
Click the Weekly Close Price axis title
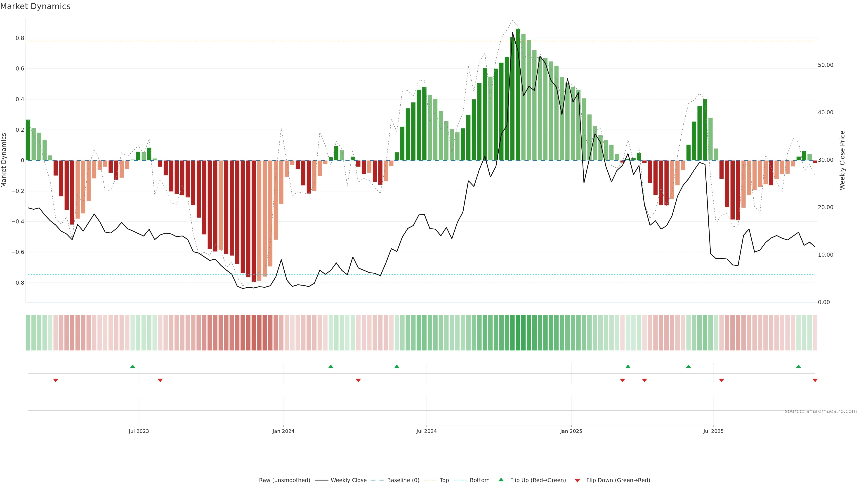coord(842,160)
